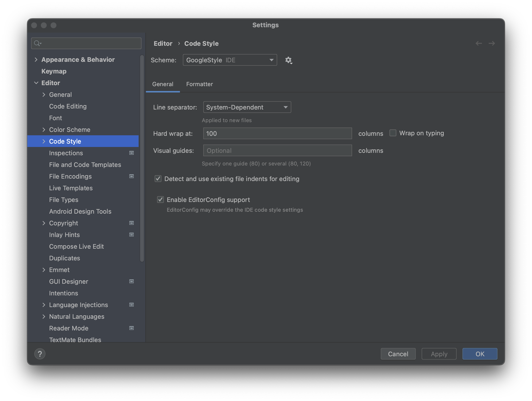Select Inspections in the sidebar
The width and height of the screenshot is (532, 401).
pyautogui.click(x=66, y=153)
